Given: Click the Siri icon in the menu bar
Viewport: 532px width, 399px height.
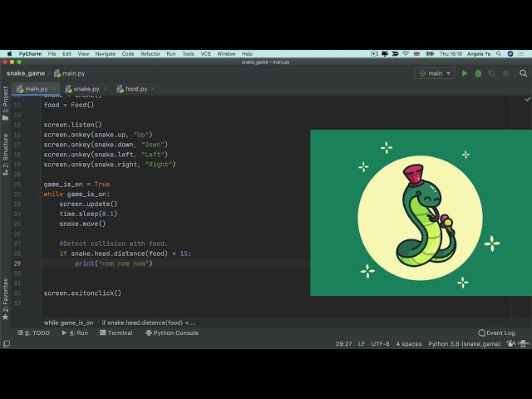Looking at the screenshot, I should (x=510, y=53).
